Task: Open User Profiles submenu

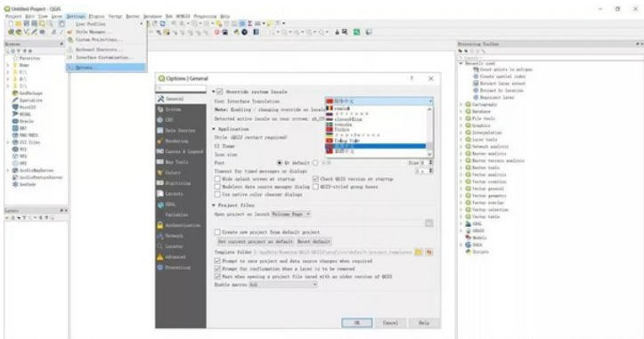Action: [106, 24]
